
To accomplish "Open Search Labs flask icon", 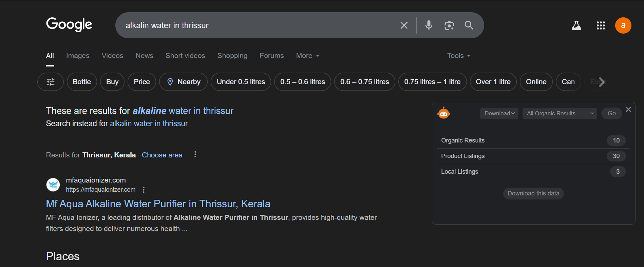I will coord(576,25).
